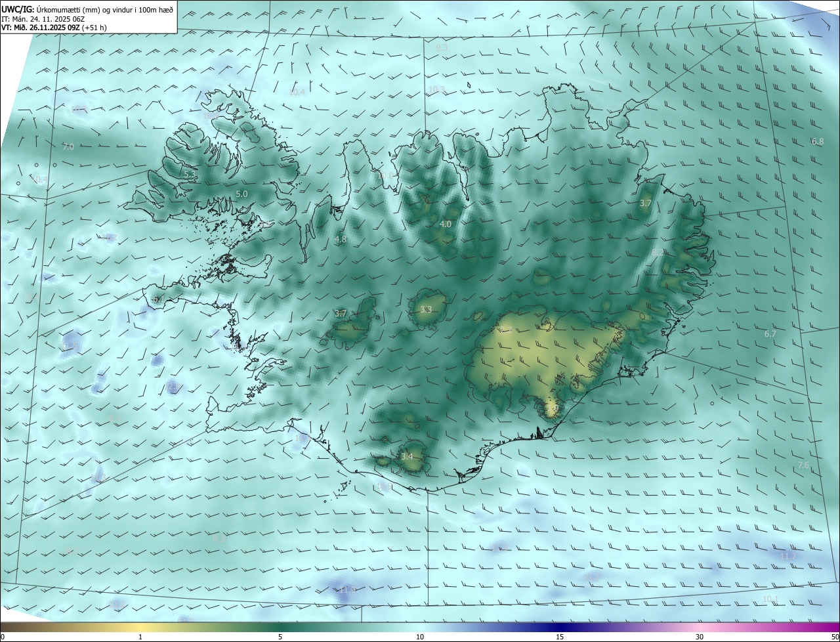Click the map value label '4.8'
This screenshot has height=642, width=840.
[x=341, y=240]
